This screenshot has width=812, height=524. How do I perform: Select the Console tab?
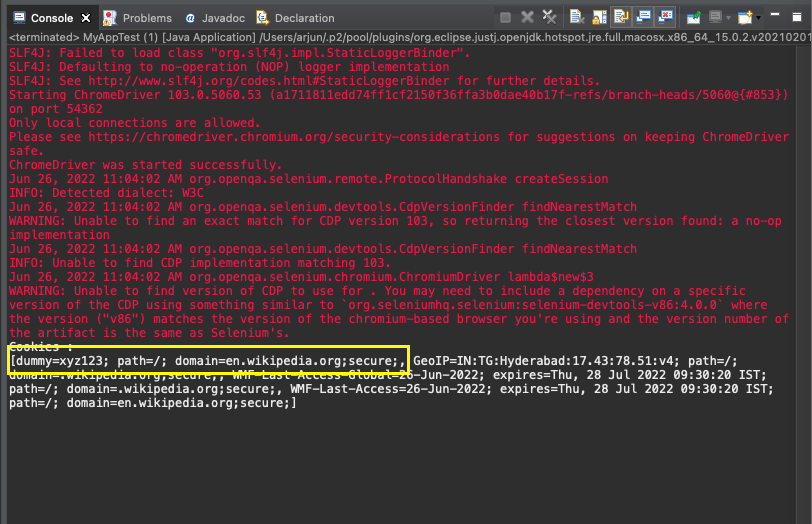[x=52, y=18]
